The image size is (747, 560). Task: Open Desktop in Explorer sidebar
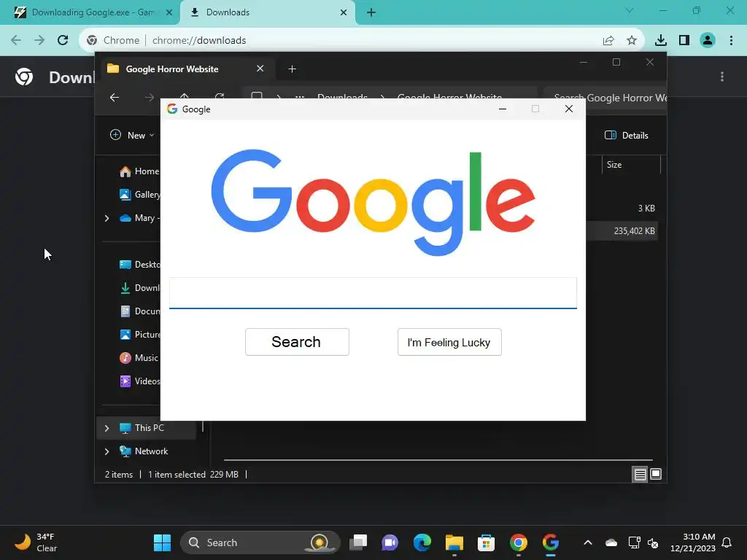[139, 265]
